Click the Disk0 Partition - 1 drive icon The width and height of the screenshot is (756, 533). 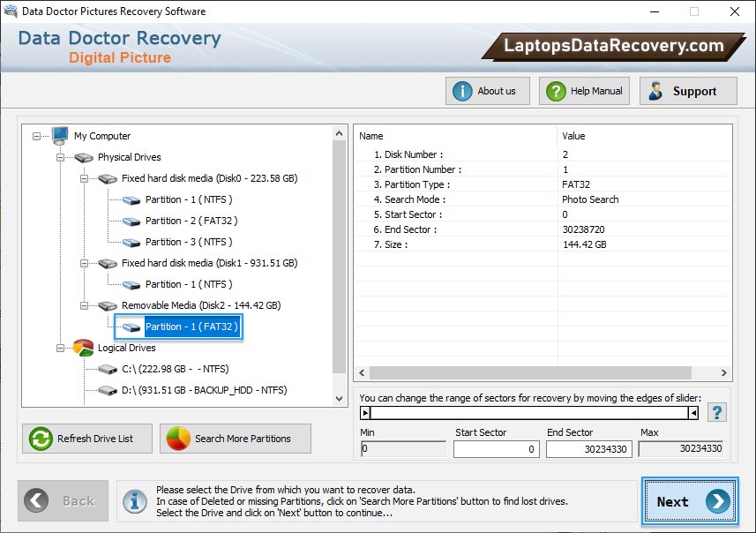click(131, 199)
